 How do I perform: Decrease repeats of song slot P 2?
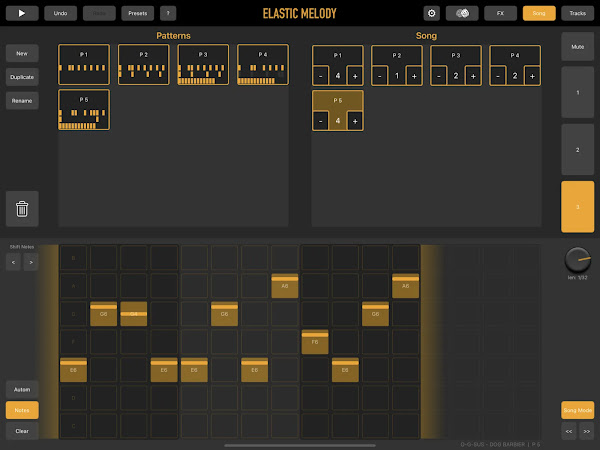380,76
